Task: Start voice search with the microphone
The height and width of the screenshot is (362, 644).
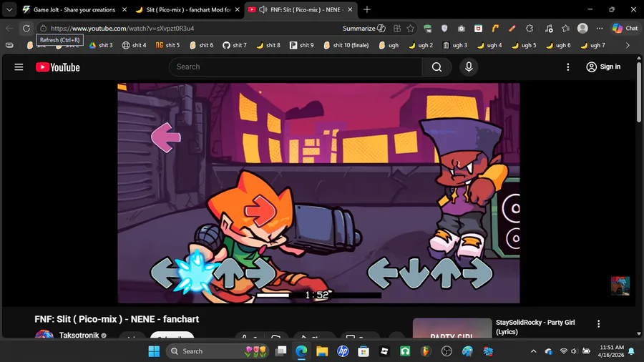Action: coord(469,67)
